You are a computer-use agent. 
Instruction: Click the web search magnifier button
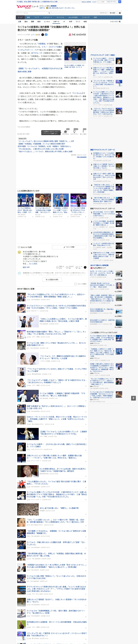tap(120, 2)
